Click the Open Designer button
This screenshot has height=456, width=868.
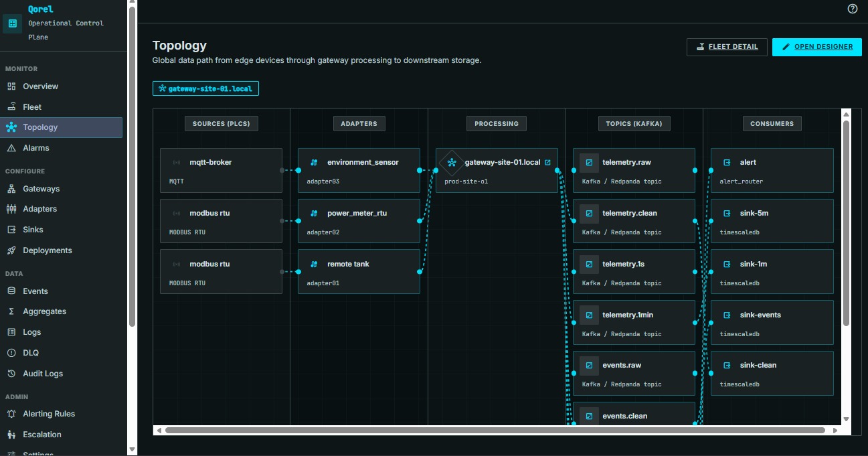pyautogui.click(x=817, y=47)
